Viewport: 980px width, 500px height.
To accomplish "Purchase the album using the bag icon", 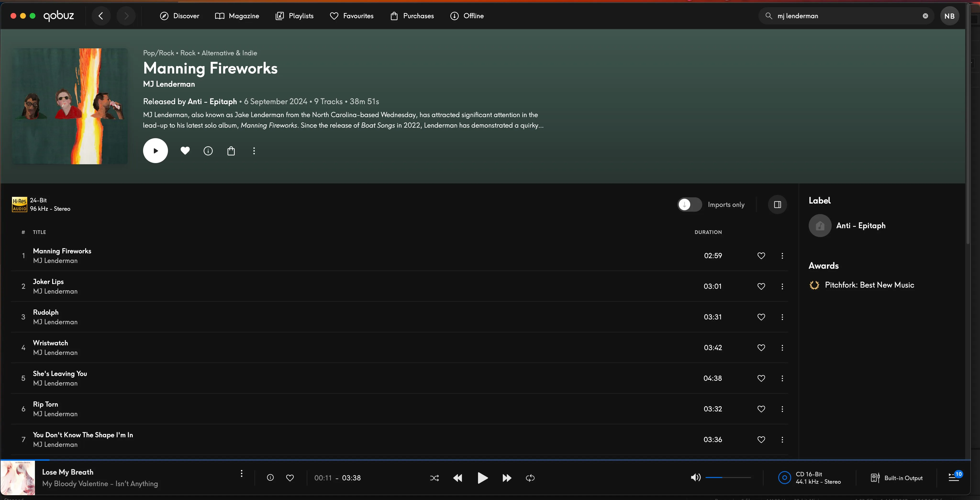I will (231, 150).
